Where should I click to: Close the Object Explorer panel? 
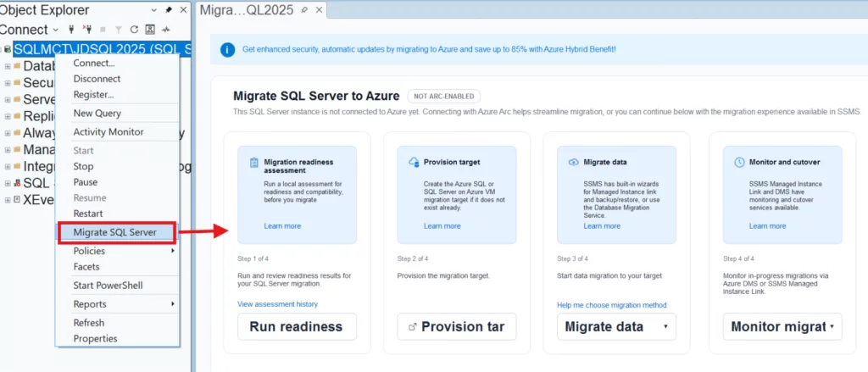183,10
